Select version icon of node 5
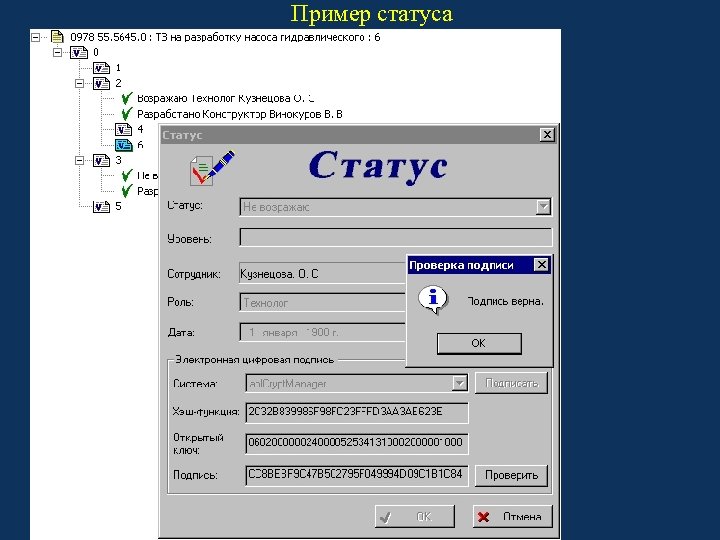Screen dimensions: 720x540 (101, 207)
